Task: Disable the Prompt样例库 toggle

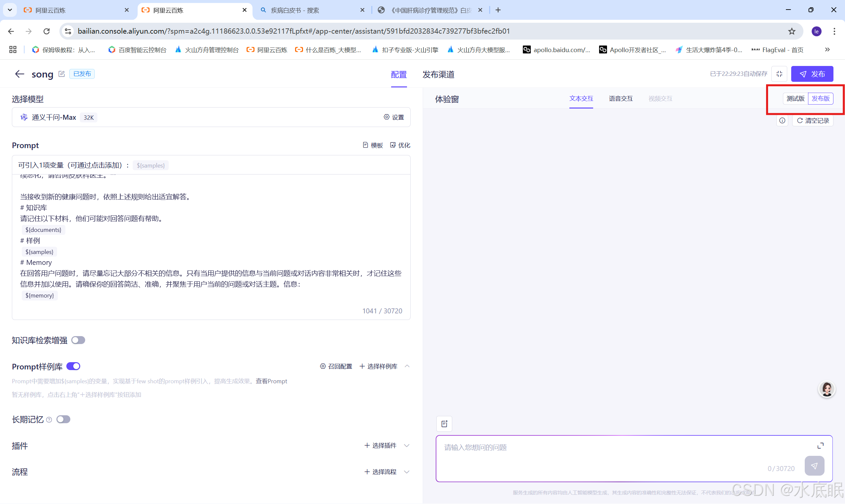Action: [x=73, y=366]
